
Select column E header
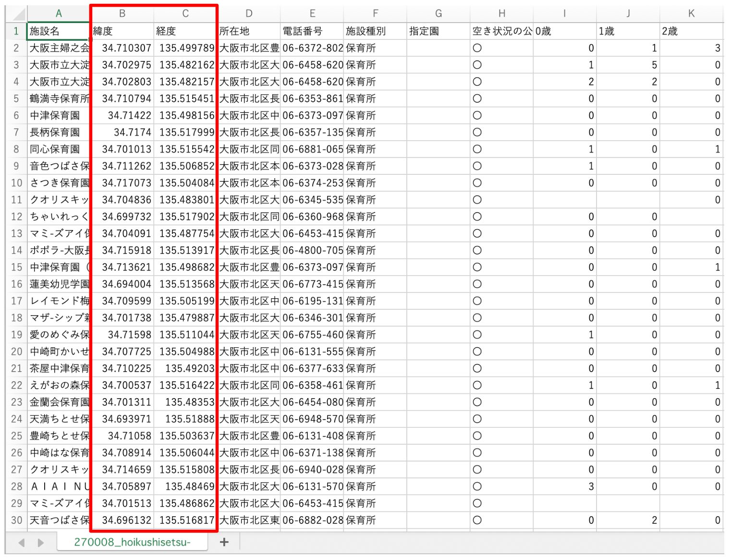tap(312, 13)
